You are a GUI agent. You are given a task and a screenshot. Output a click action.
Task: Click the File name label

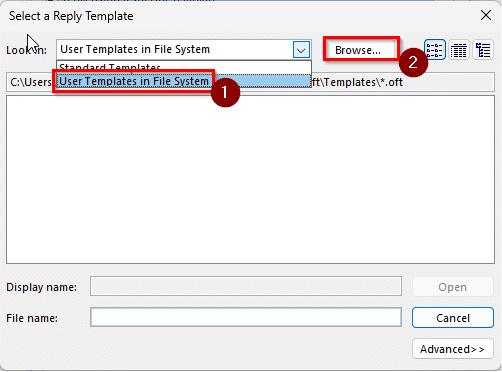pos(32,318)
